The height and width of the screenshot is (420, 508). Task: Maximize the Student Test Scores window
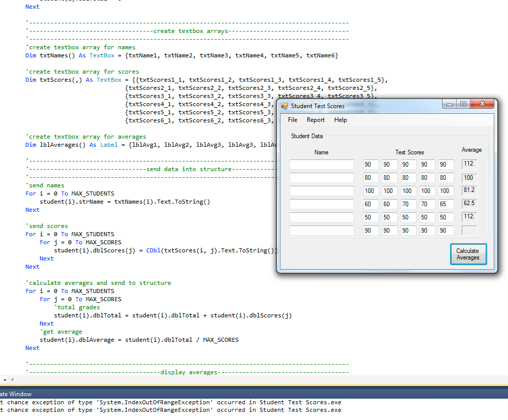click(463, 104)
